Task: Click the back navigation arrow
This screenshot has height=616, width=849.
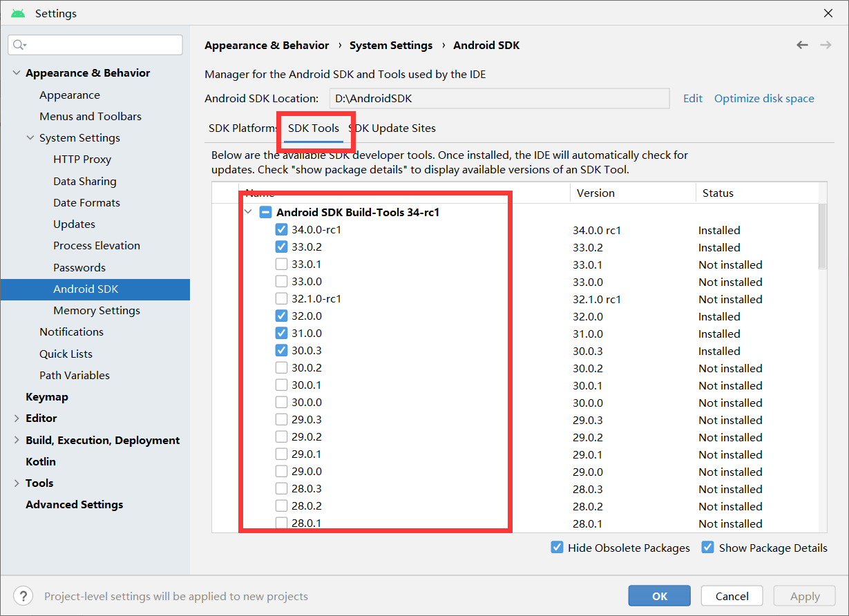Action: click(x=802, y=45)
